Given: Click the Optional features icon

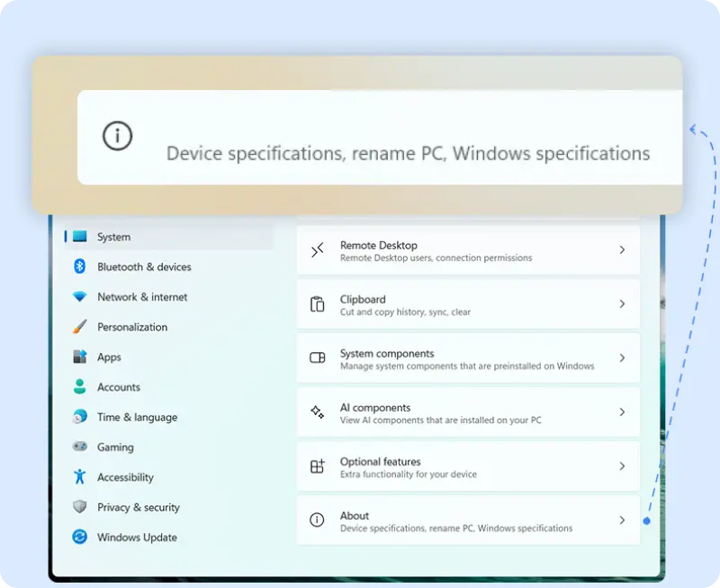Looking at the screenshot, I should coord(318,466).
